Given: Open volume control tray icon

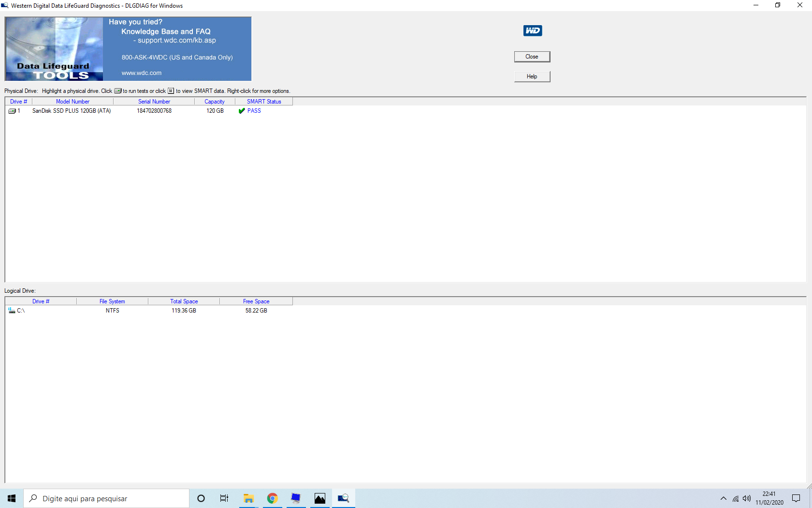Looking at the screenshot, I should tap(747, 498).
